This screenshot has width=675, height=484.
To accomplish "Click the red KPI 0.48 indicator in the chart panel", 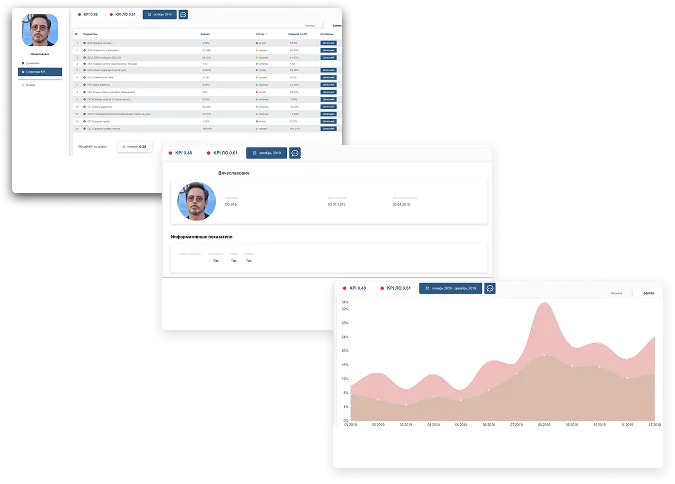I will [354, 288].
